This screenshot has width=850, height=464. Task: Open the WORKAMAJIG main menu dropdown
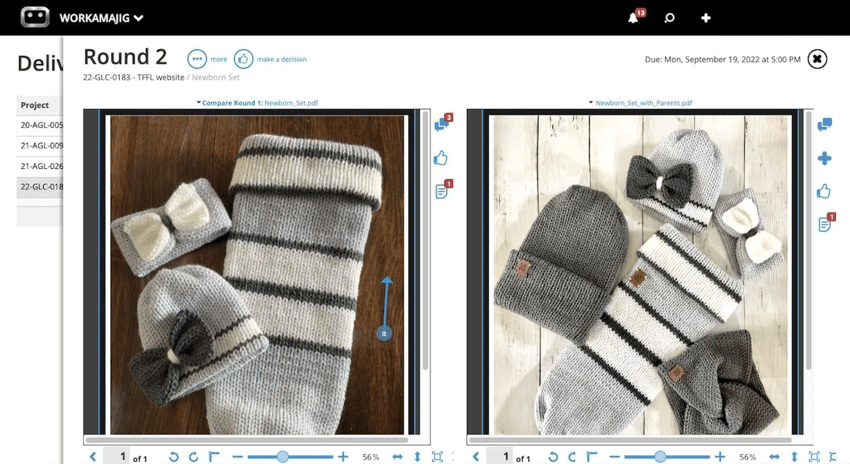138,18
